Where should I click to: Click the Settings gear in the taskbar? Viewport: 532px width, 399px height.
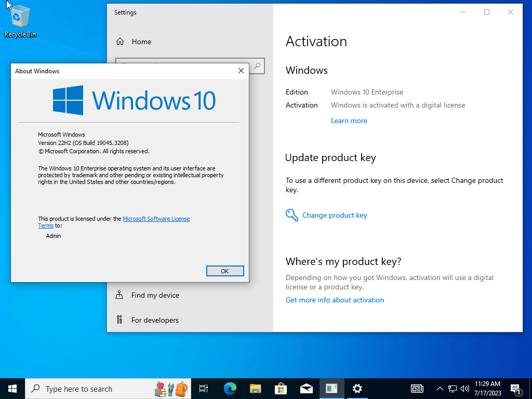point(357,389)
